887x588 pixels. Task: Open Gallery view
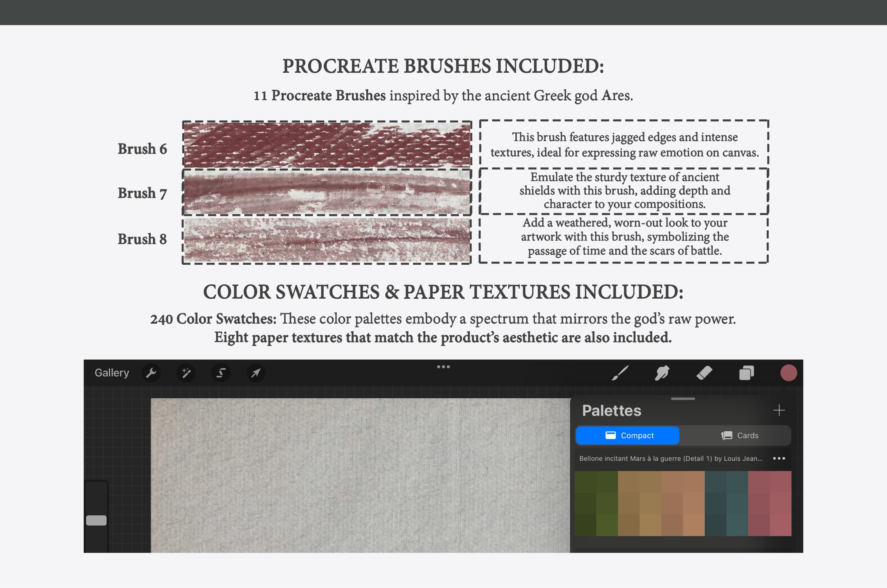(113, 373)
